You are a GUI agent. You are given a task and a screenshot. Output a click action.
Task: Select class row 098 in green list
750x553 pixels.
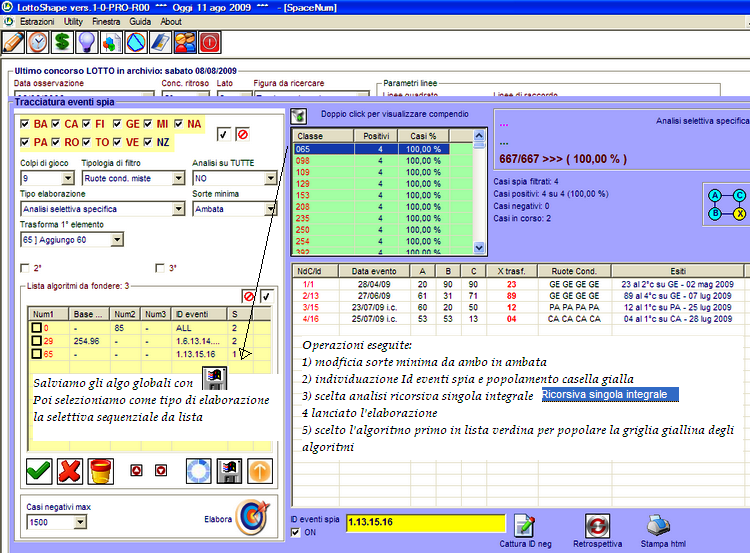pyautogui.click(x=371, y=161)
